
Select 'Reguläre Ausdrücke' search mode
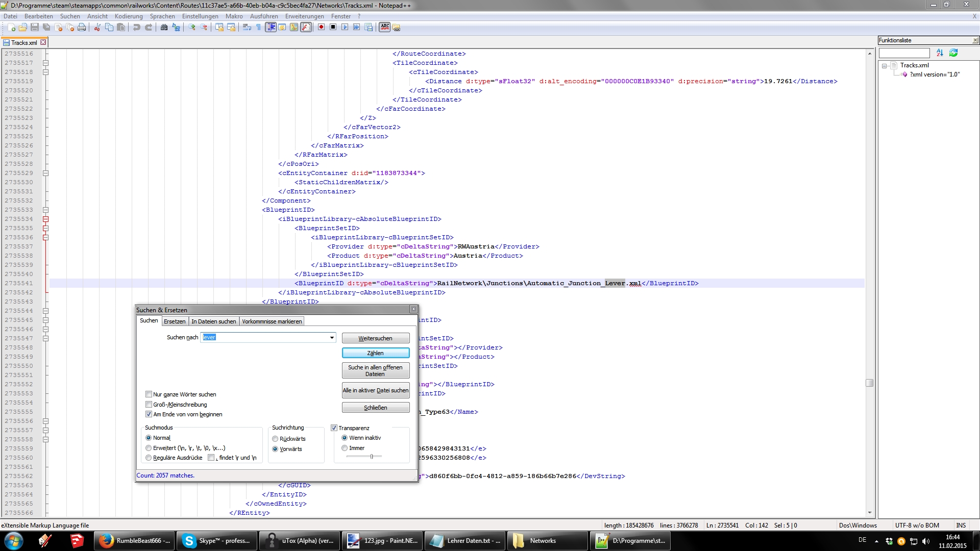pyautogui.click(x=149, y=458)
